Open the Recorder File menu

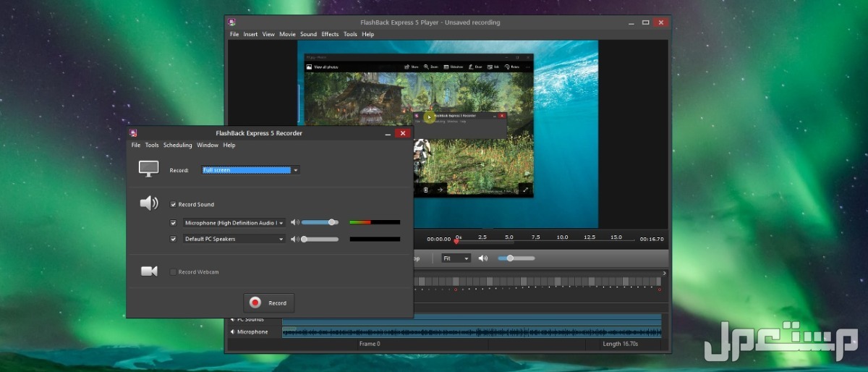[136, 145]
